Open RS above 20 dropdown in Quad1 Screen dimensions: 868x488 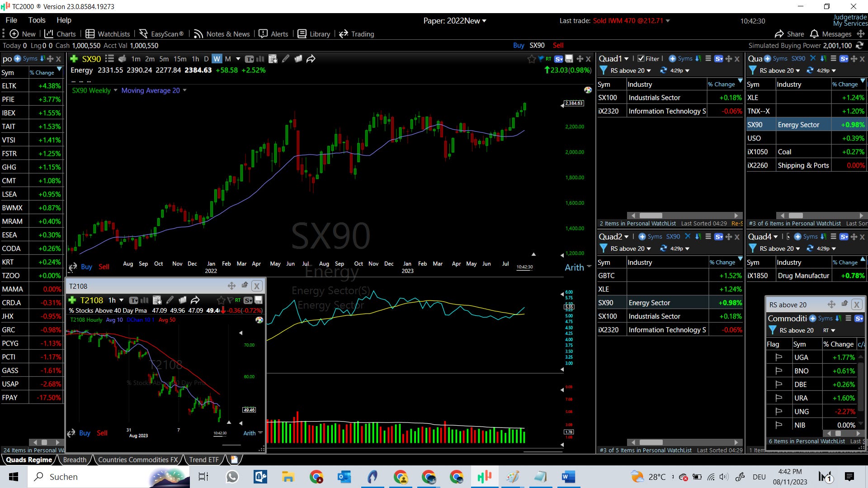[x=649, y=71]
